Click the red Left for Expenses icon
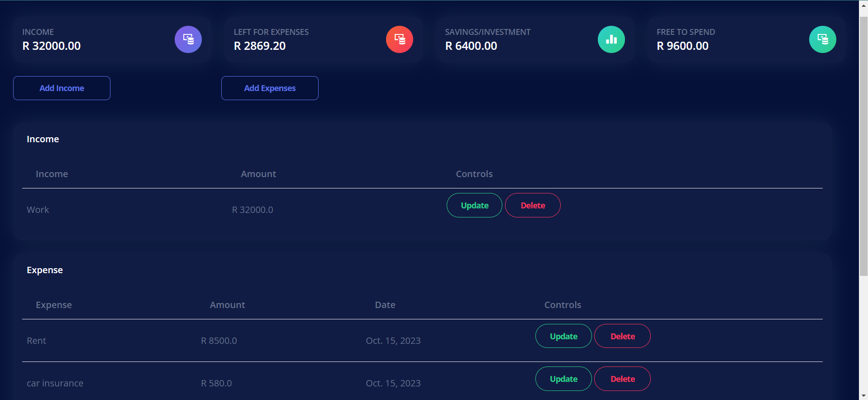The height and width of the screenshot is (400, 868). [x=400, y=39]
